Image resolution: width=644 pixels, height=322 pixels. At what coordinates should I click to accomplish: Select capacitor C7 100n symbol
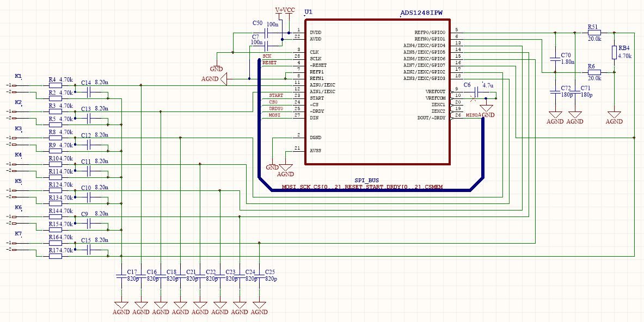tap(267, 46)
